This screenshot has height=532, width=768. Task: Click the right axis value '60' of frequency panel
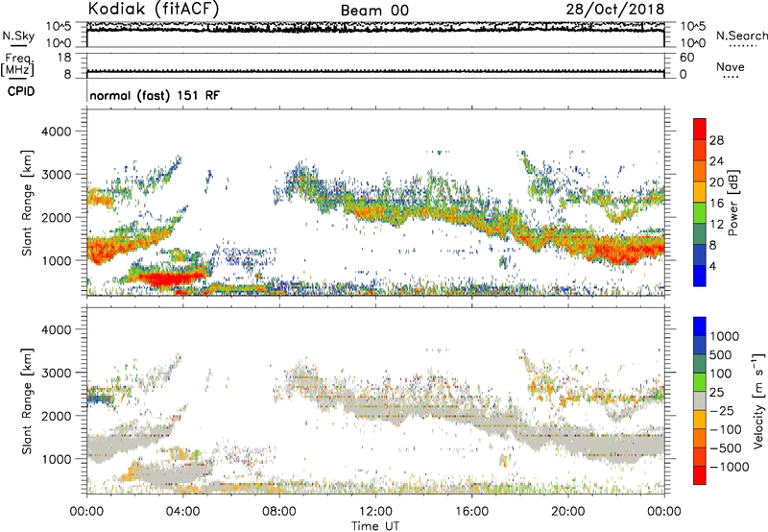pos(686,58)
